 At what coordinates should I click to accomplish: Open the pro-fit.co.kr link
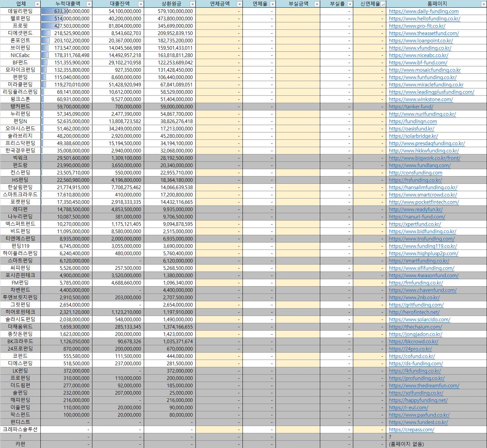click(x=417, y=26)
